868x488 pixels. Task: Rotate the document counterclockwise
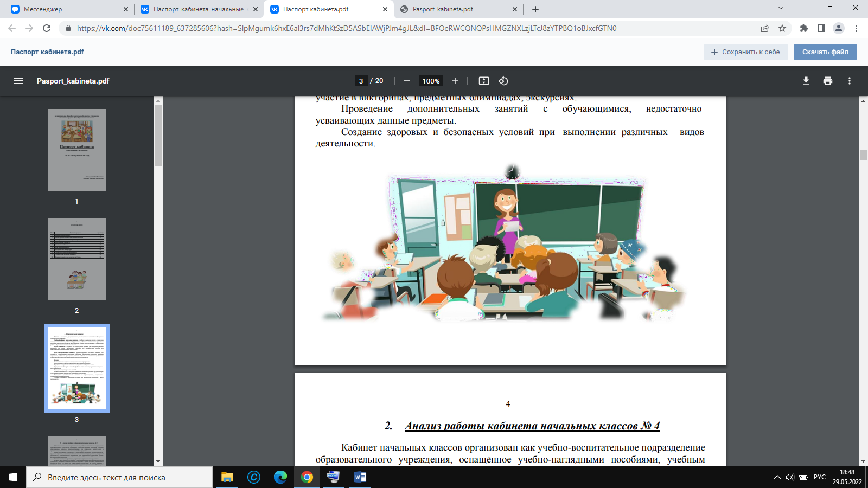(x=503, y=81)
